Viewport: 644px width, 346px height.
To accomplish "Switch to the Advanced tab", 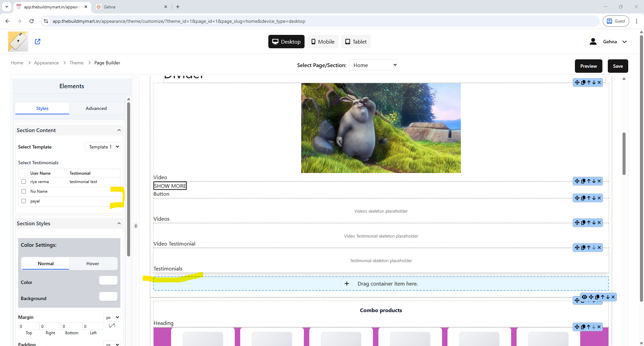I will click(x=96, y=108).
